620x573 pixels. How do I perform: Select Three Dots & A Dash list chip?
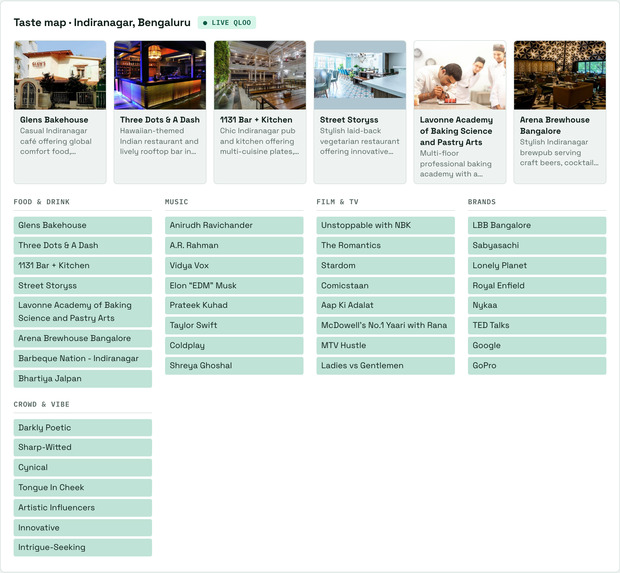(83, 246)
